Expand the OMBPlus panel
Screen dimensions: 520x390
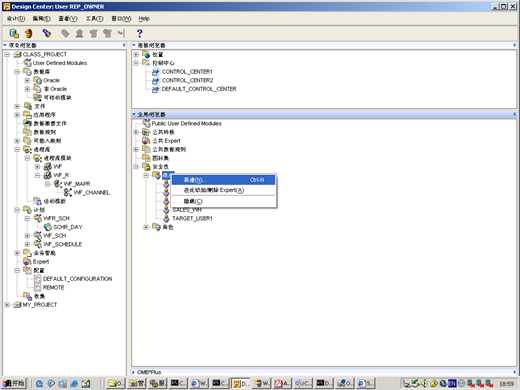point(133,372)
